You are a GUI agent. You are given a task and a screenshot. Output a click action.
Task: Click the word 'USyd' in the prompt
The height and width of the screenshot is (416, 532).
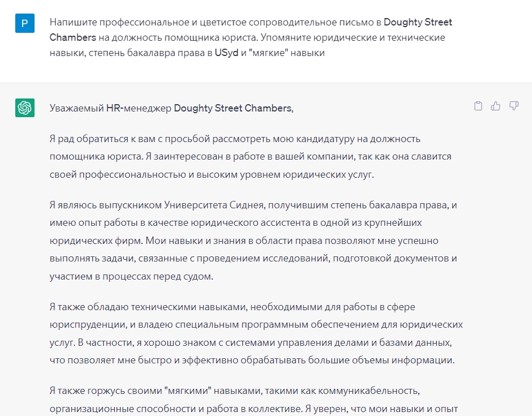pos(226,53)
